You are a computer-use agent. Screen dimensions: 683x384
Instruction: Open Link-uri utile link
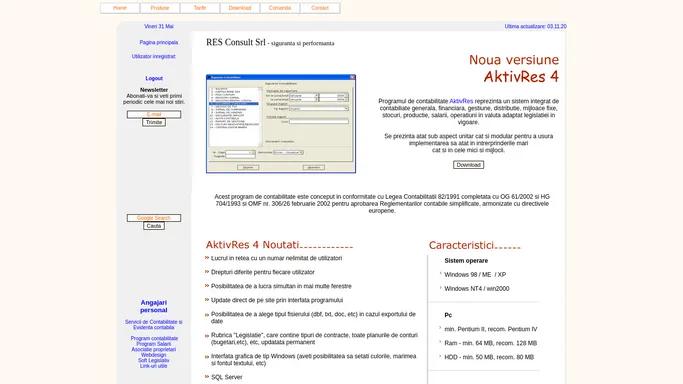[154, 366]
